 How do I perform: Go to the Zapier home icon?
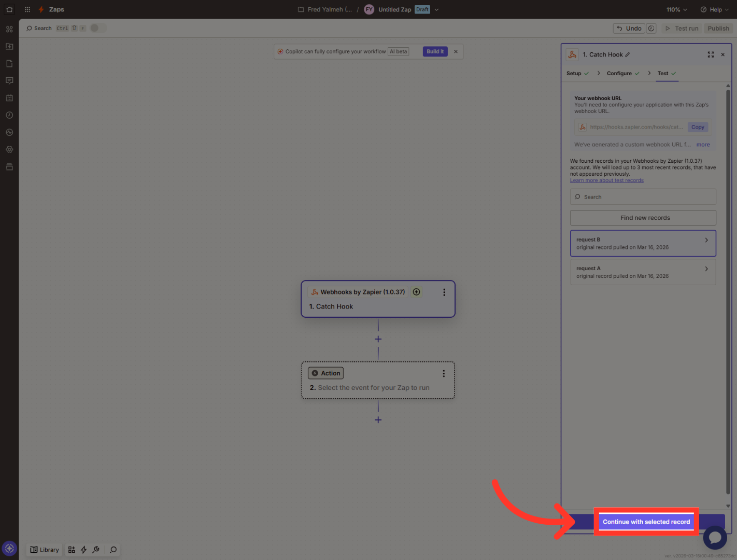pos(9,9)
